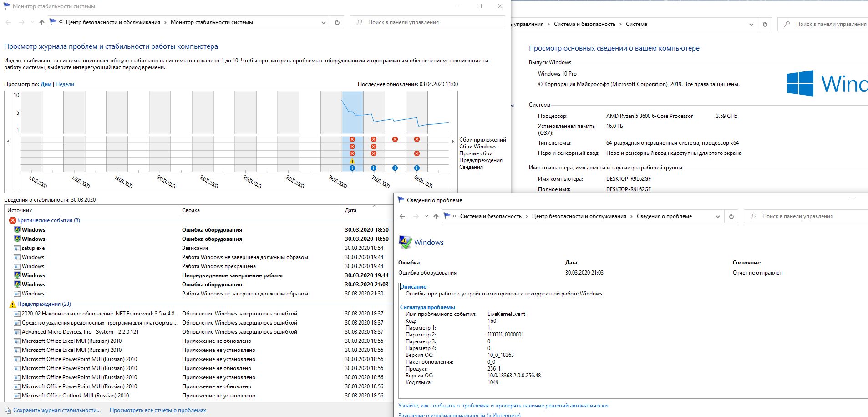Click Центр безопасности breadcrumb in Сведения о проблеме window

(x=579, y=216)
